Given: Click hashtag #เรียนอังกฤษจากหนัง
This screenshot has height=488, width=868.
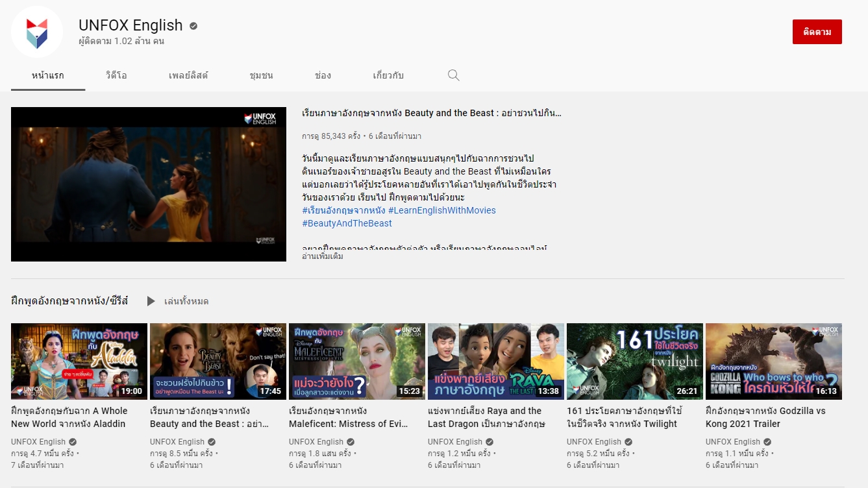Looking at the screenshot, I should (x=343, y=210).
